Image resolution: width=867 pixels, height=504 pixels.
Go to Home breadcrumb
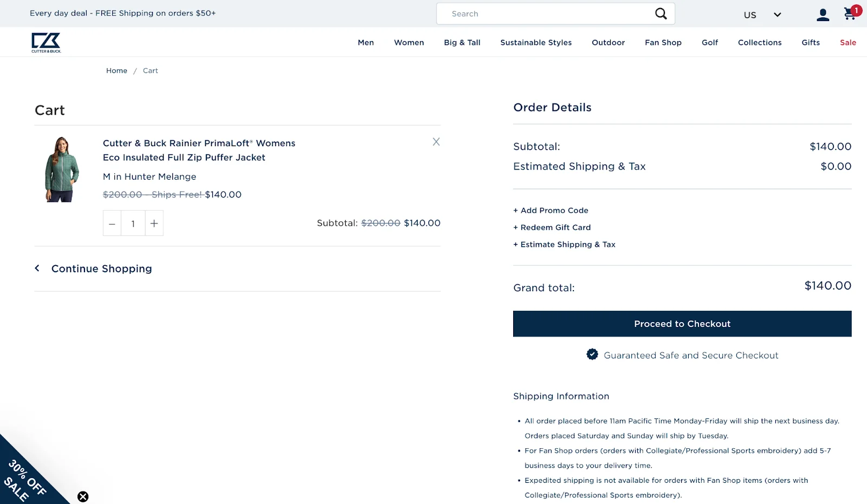(117, 70)
